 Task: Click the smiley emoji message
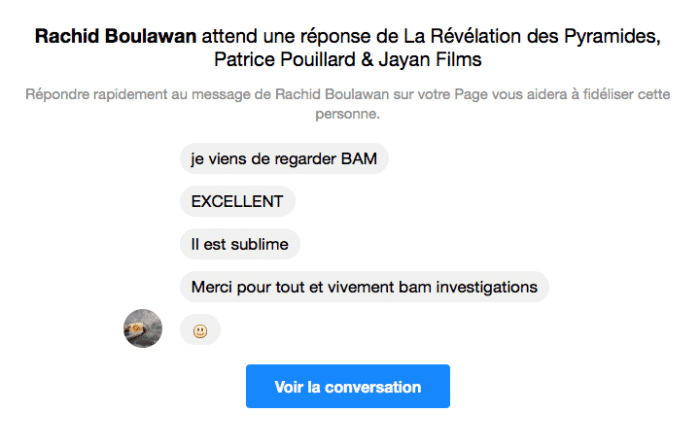coord(200,330)
